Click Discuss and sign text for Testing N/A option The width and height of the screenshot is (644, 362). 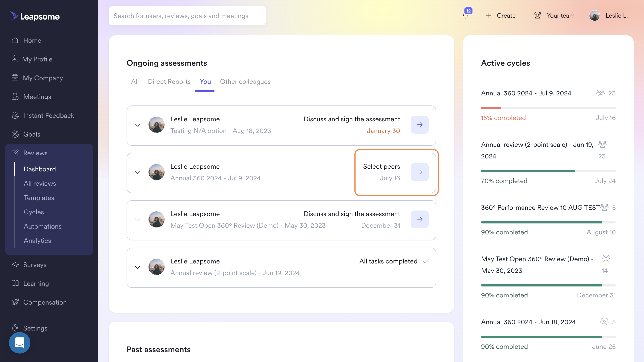(352, 119)
